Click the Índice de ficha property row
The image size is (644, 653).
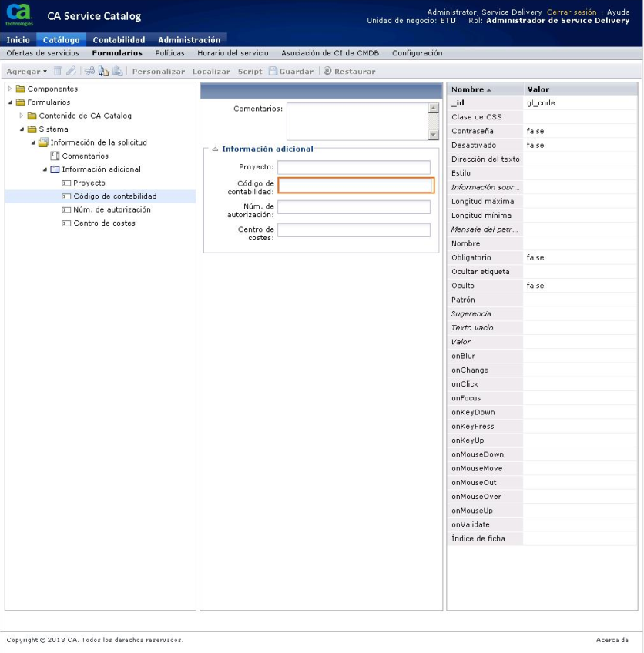pyautogui.click(x=542, y=538)
